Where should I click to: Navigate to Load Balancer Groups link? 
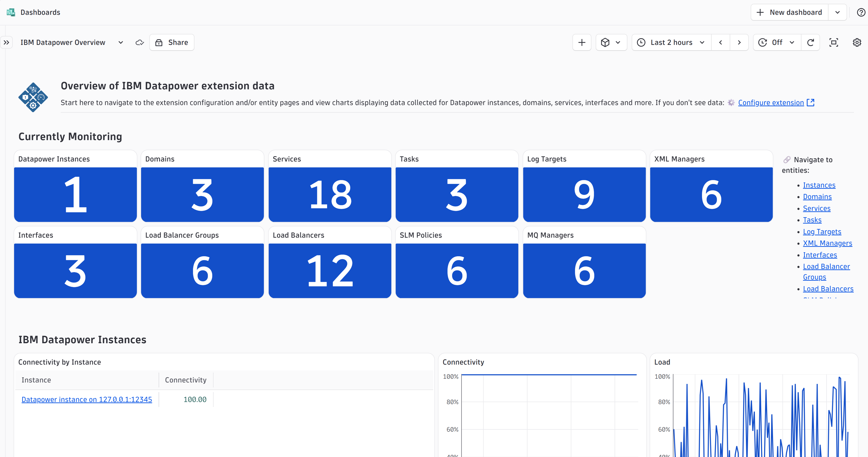826,272
